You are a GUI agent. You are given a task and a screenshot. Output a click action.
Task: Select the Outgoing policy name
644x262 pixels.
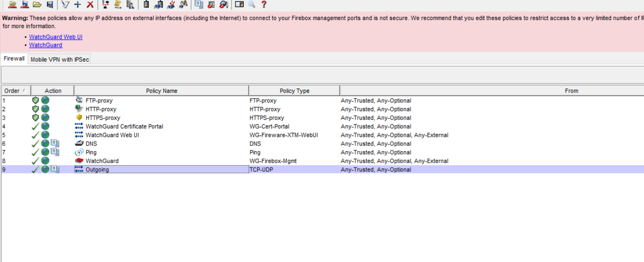click(97, 170)
